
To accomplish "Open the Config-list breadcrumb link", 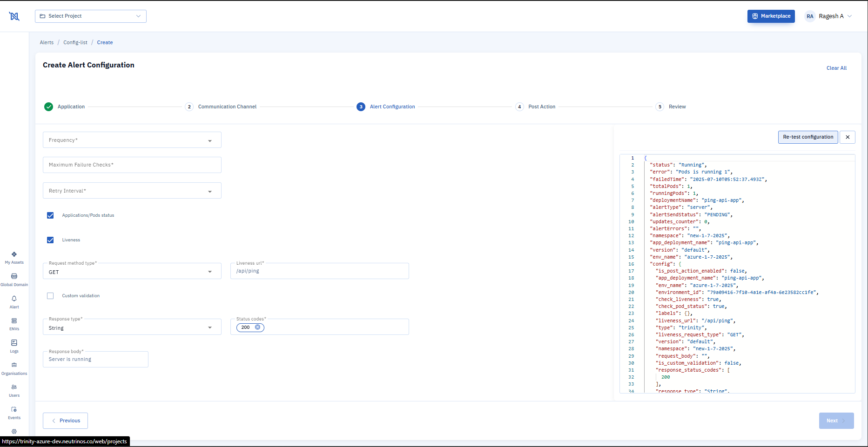I will (75, 42).
